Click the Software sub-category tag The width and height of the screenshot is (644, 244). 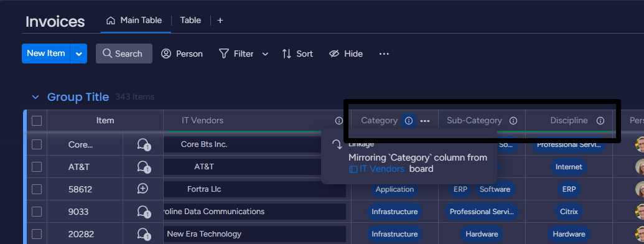point(495,189)
